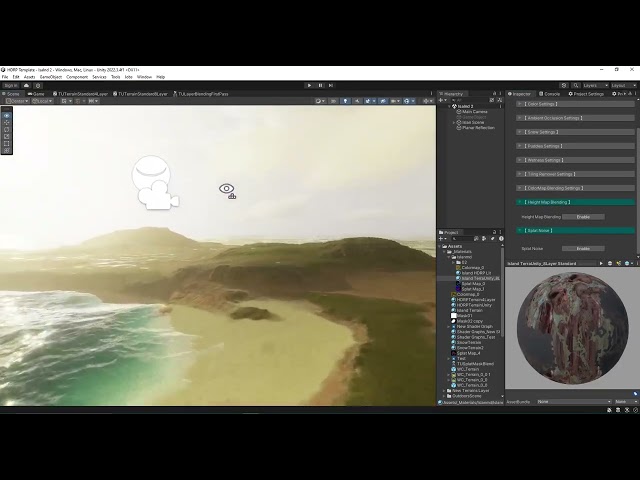The height and width of the screenshot is (480, 640).
Task: Switch to the Game tab
Action: pos(36,94)
